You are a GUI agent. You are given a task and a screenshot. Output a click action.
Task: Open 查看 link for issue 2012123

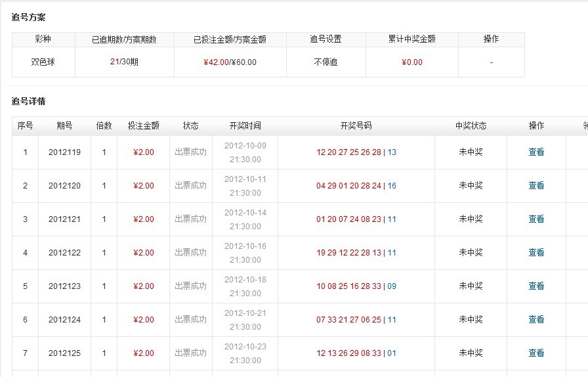536,286
